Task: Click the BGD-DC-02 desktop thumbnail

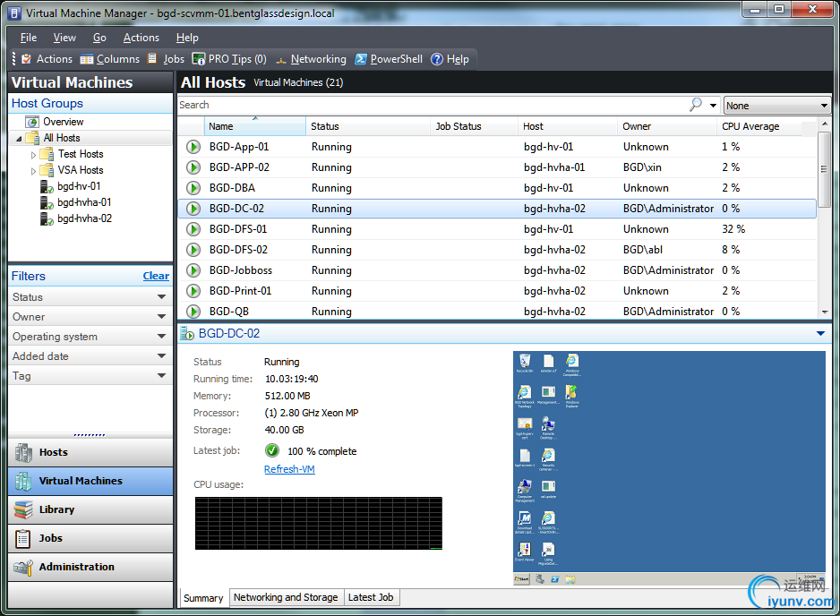Action: 669,468
